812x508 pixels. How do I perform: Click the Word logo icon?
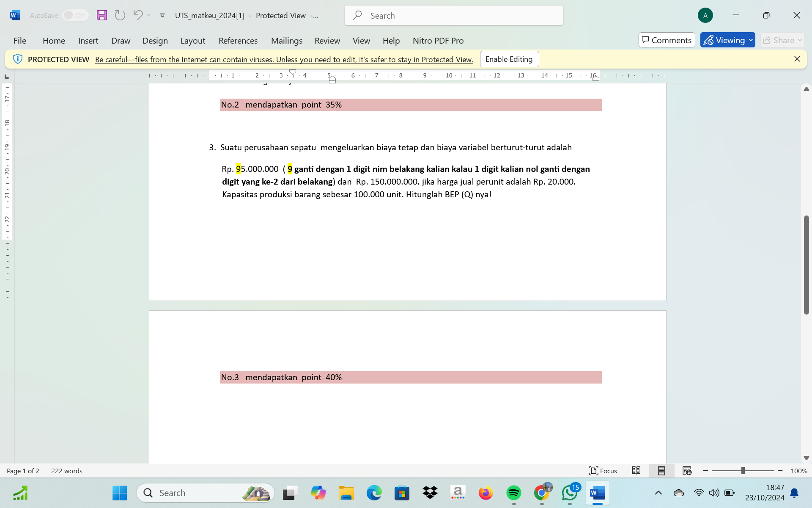coord(15,15)
